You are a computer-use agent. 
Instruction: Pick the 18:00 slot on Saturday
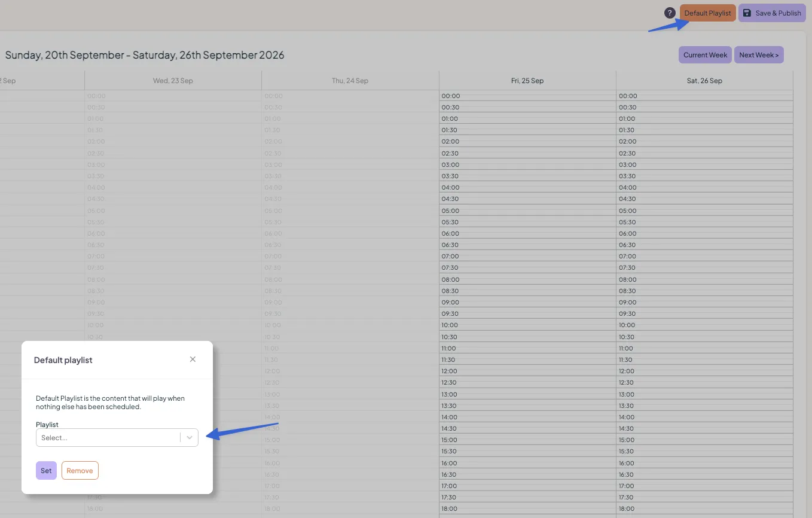point(704,509)
